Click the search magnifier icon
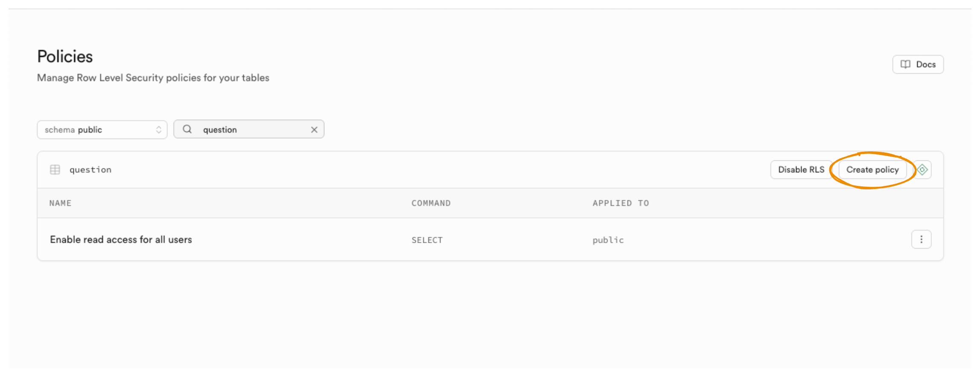 click(187, 129)
